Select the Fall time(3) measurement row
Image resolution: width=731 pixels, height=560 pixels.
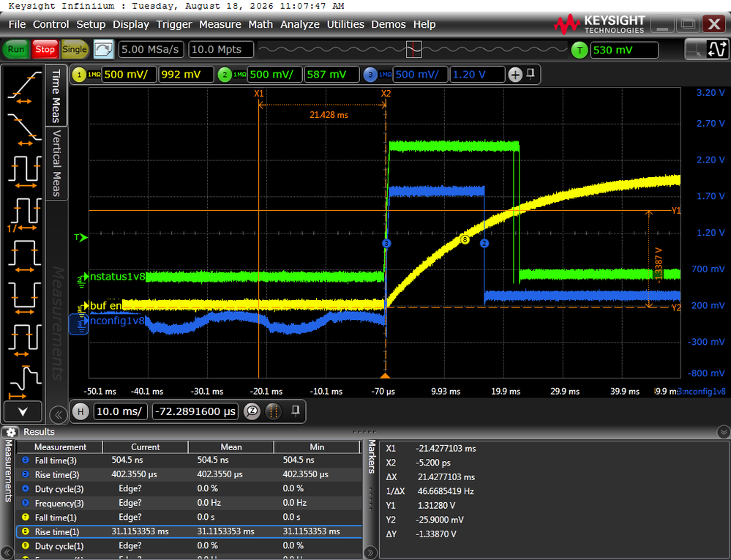[189, 460]
